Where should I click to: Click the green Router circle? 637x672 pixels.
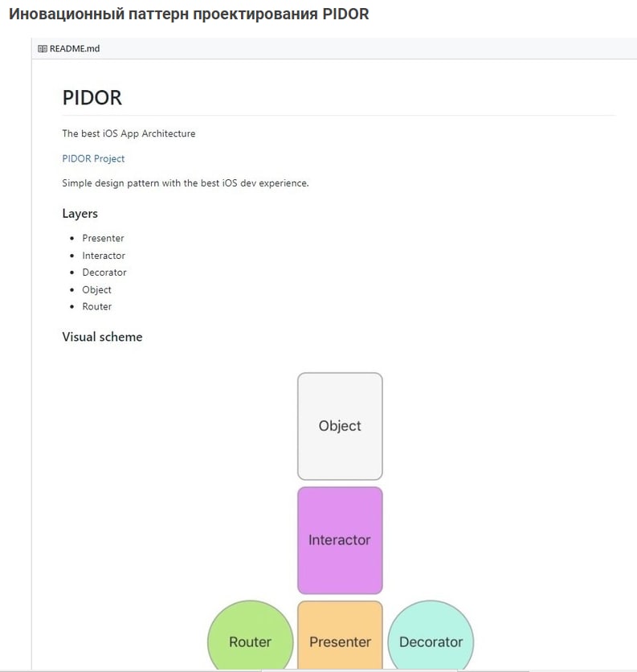[250, 641]
